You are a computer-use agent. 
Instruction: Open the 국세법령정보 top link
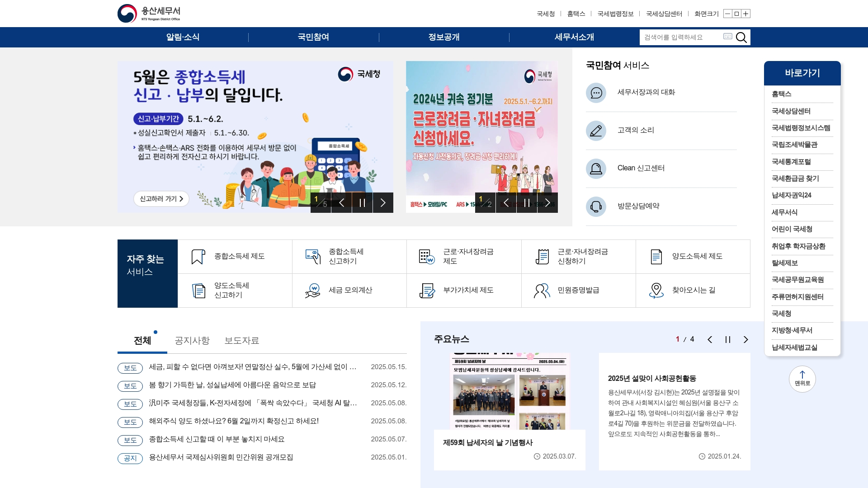[615, 14]
